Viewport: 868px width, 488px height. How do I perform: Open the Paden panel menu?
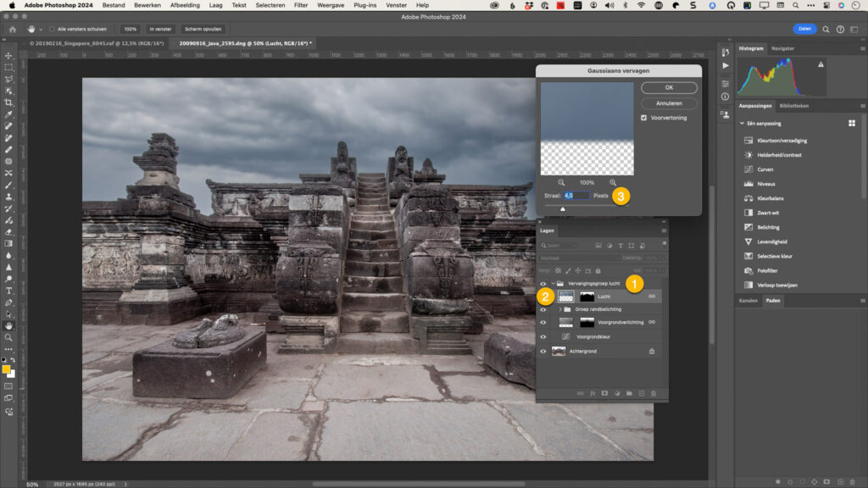(x=862, y=301)
